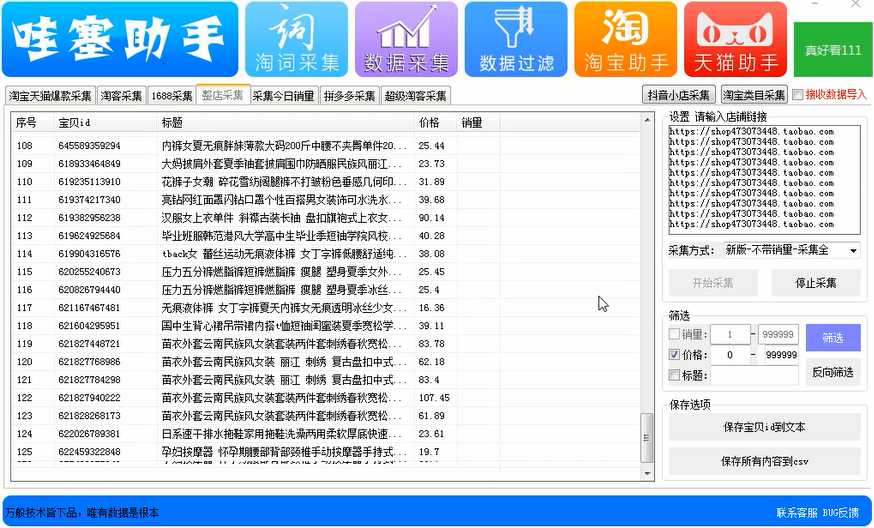
Task: Click the 哇塞助手 logo banner
Action: [x=120, y=39]
